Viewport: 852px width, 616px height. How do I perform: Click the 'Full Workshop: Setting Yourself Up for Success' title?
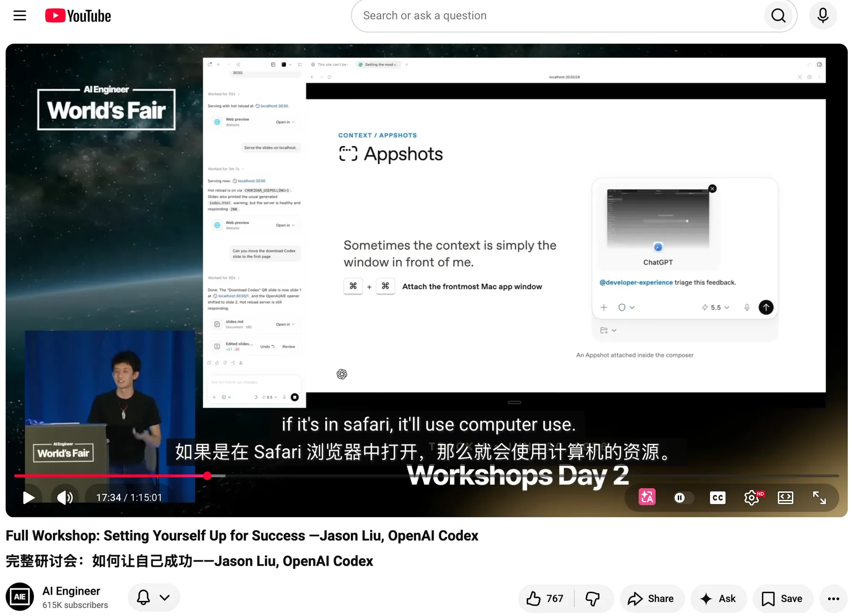pos(242,536)
